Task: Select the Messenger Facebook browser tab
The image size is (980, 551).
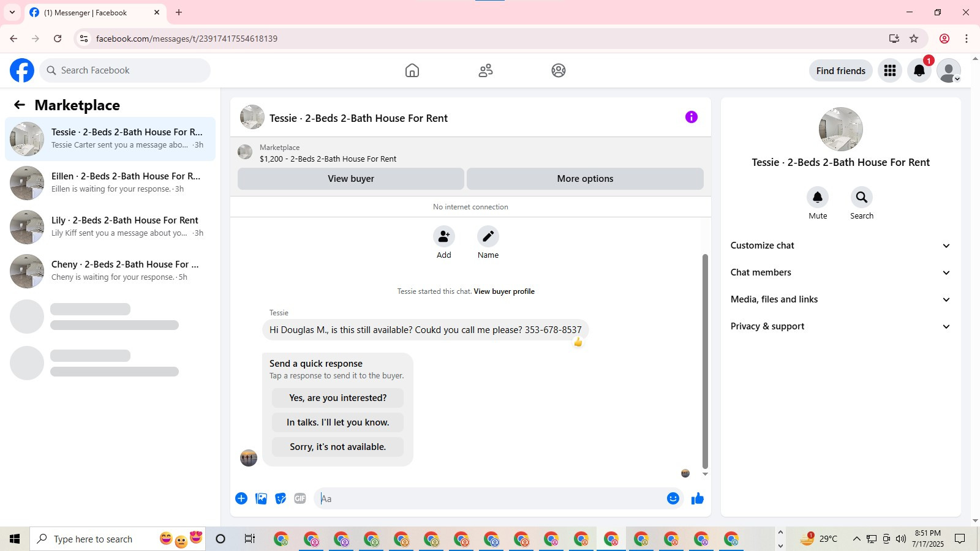Action: pyautogui.click(x=95, y=13)
